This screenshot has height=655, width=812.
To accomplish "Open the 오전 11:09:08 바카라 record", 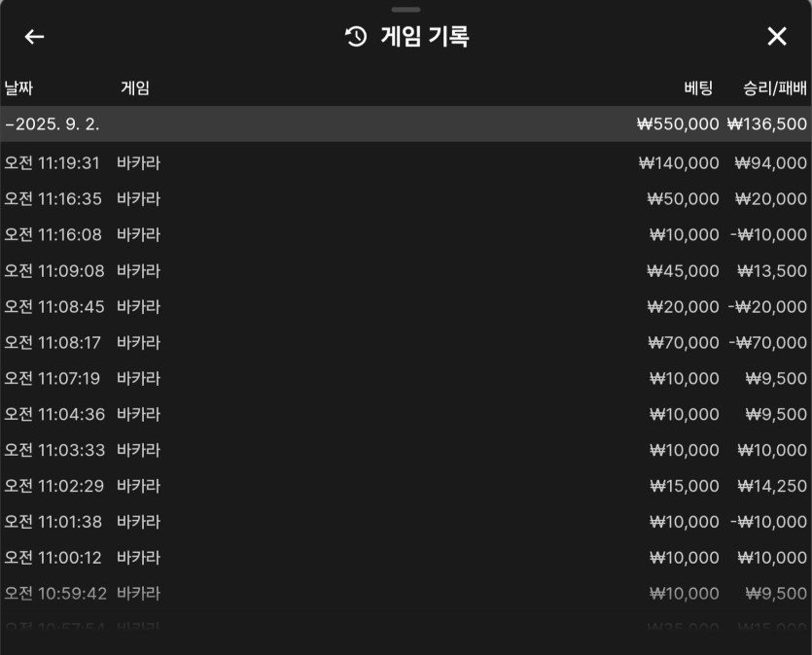I will 406,270.
